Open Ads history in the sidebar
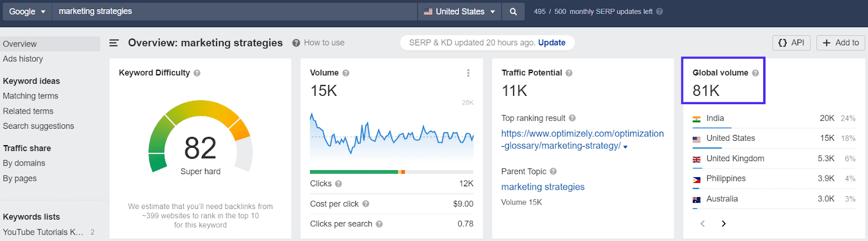This screenshot has width=868, height=241. (x=23, y=59)
